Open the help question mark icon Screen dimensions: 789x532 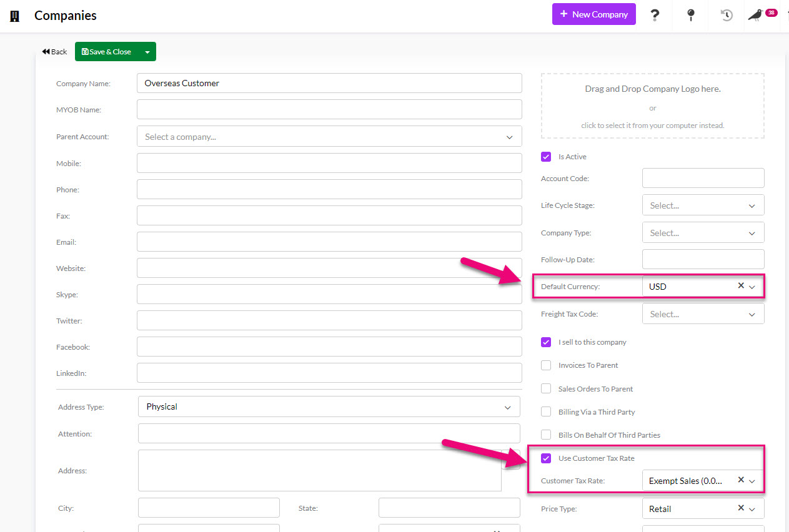click(655, 15)
